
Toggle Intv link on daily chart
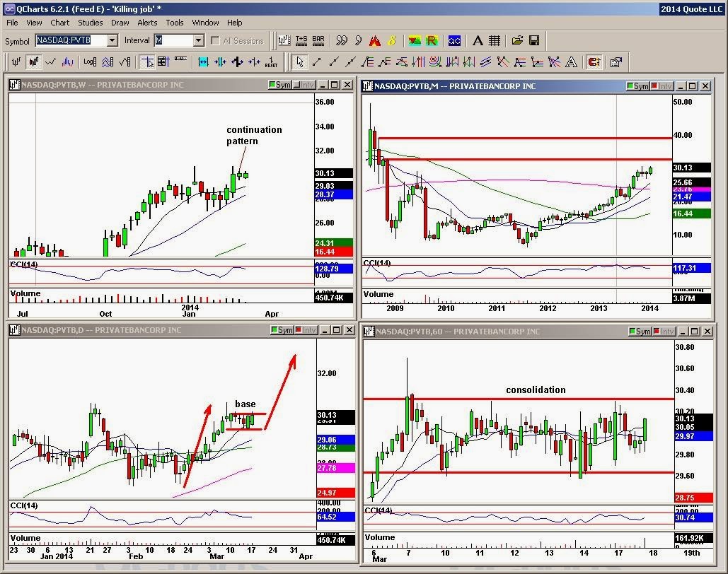[x=306, y=330]
